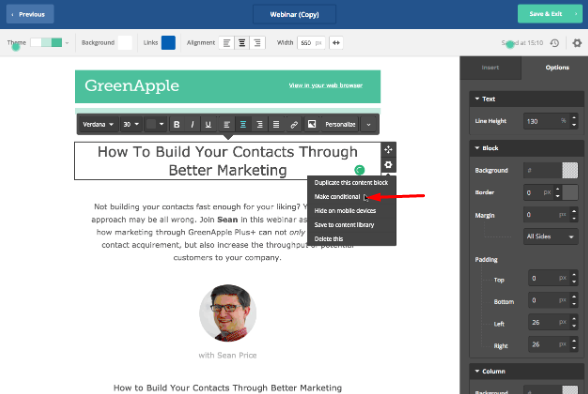Toggle full width arrows icon

[336, 43]
